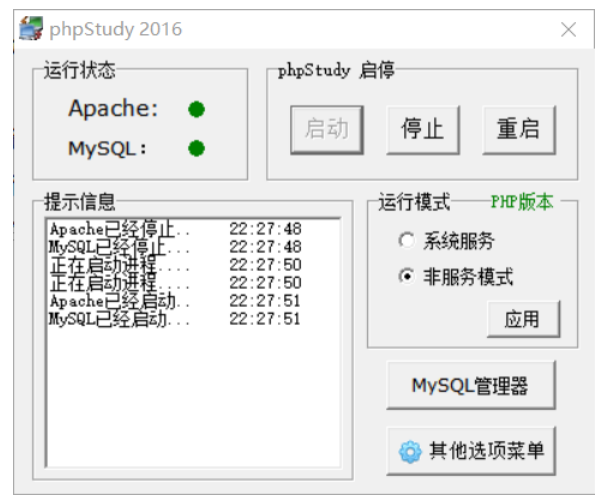Click the 'MySQL:' status label
This screenshot has width=601, height=498.
coord(107,149)
